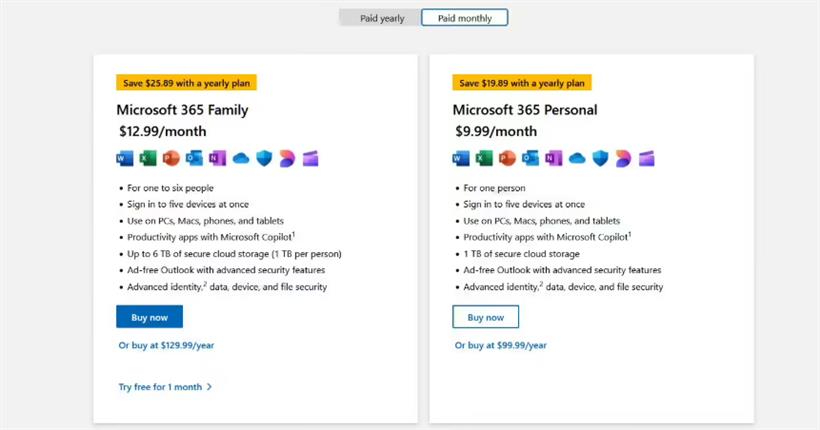The height and width of the screenshot is (430, 820).
Task: Switch to Paid yearly billing
Action: point(381,18)
